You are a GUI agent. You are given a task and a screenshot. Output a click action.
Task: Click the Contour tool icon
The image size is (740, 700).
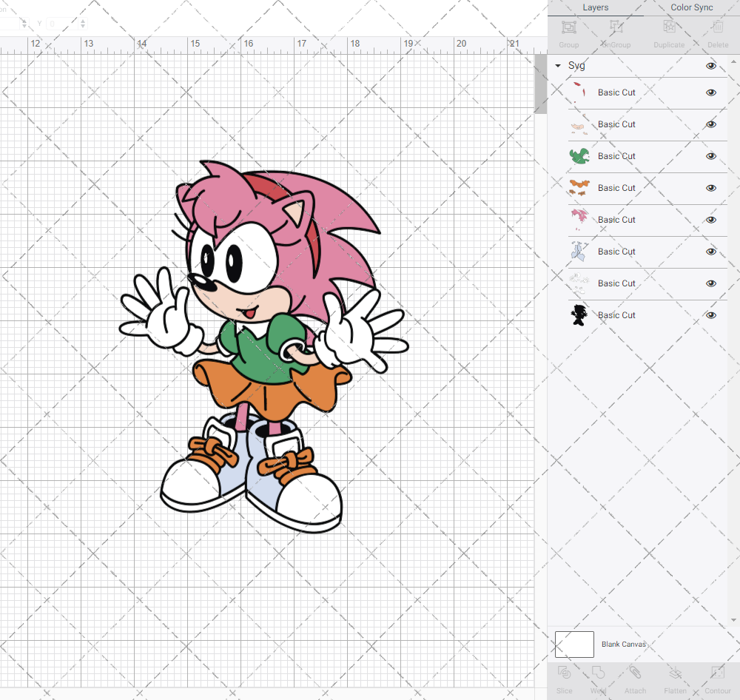point(718,672)
